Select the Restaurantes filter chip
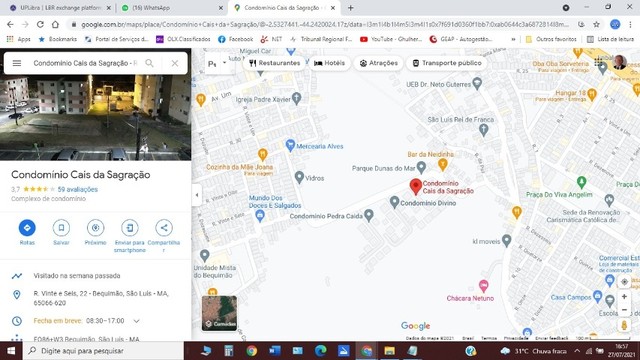Image resolution: width=640 pixels, height=360 pixels. click(275, 63)
